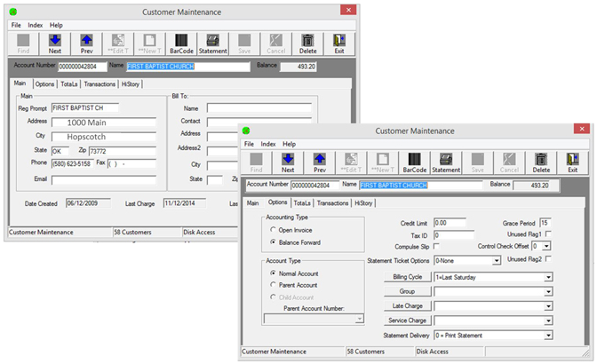This screenshot has height=364, width=597.
Task: Open Control Check Offset dropdown
Action: pyautogui.click(x=546, y=246)
